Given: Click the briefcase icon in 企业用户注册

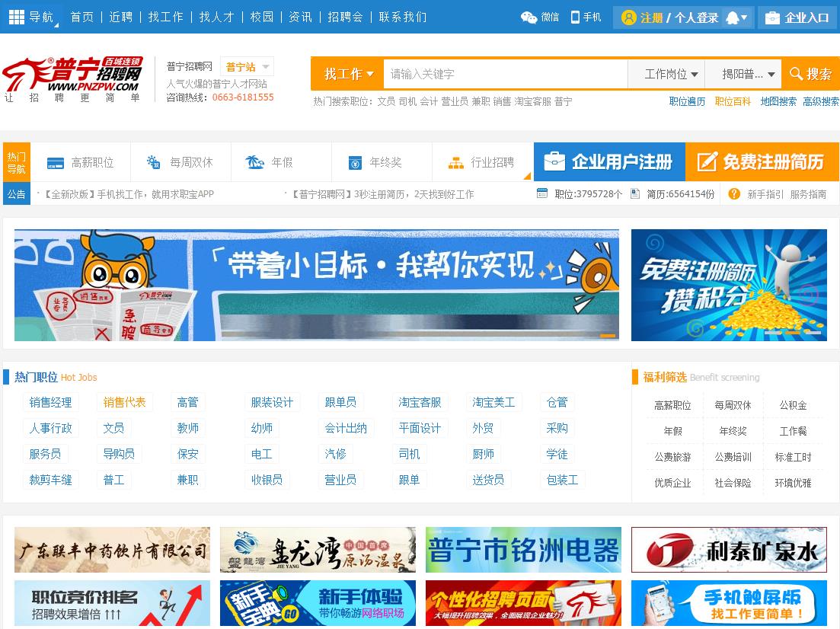Looking at the screenshot, I should coord(554,161).
